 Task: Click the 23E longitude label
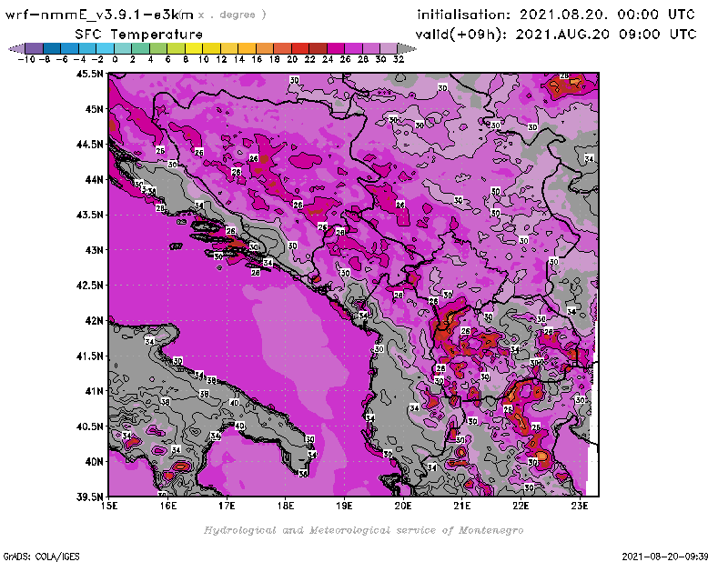580,506
